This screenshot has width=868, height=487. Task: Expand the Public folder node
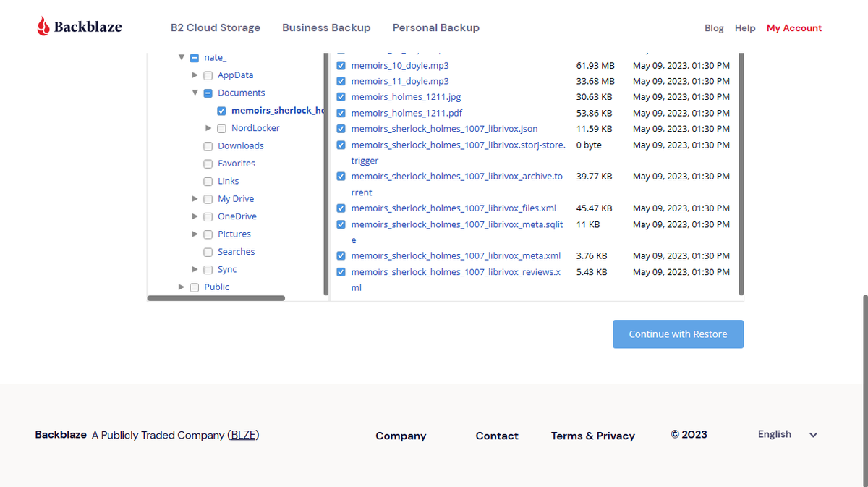[x=182, y=287]
